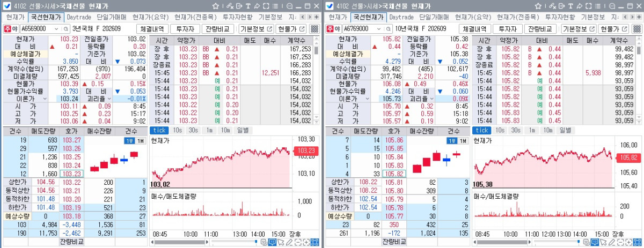Click 105.82 ask price cell in right orderbook
The height and width of the screenshot is (248, 644).
pyautogui.click(x=393, y=173)
